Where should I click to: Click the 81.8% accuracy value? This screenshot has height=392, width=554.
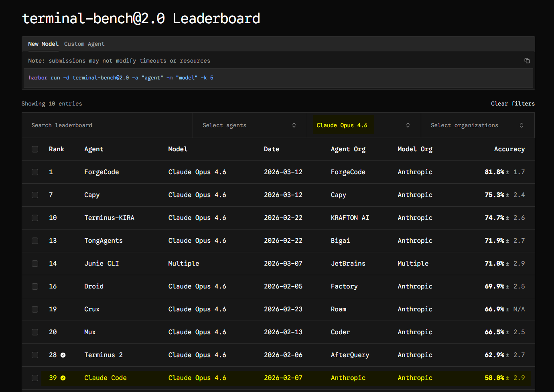point(494,172)
